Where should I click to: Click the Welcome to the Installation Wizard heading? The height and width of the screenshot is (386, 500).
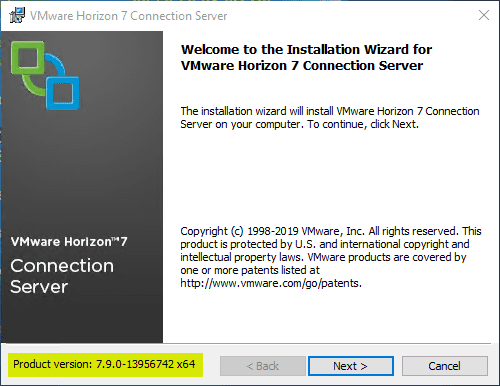click(x=306, y=57)
